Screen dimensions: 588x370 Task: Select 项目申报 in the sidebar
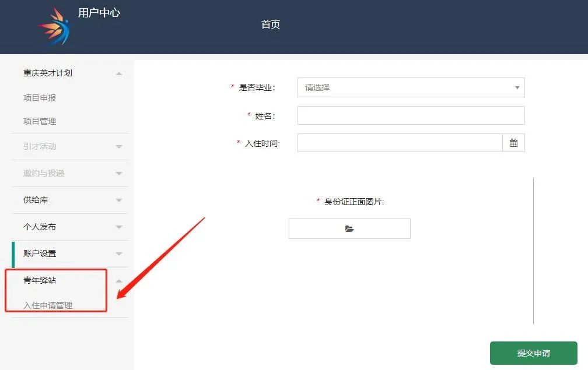click(40, 98)
